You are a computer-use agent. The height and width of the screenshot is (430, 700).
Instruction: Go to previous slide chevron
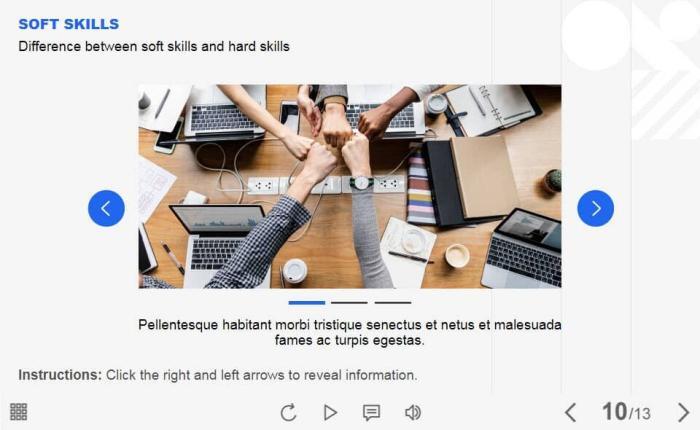point(571,412)
